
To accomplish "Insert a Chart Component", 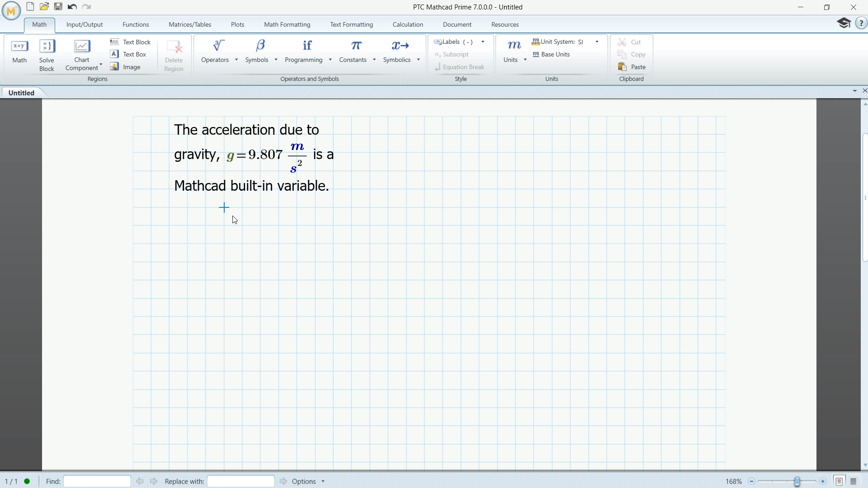I will [82, 55].
